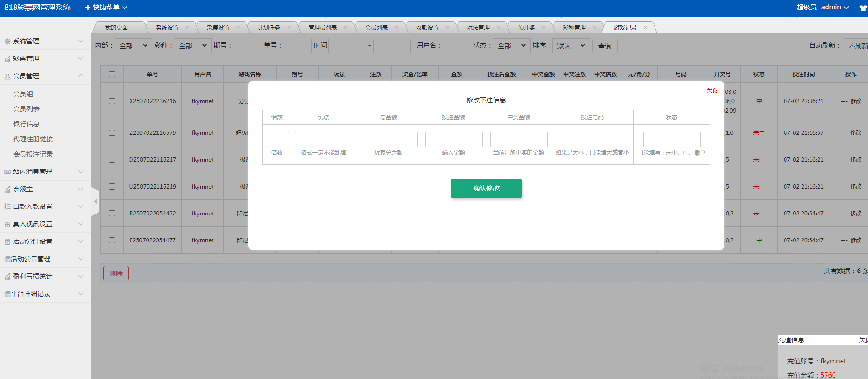Click the 真人视讯设置 icon in sidebar
This screenshot has height=379, width=868.
point(8,224)
